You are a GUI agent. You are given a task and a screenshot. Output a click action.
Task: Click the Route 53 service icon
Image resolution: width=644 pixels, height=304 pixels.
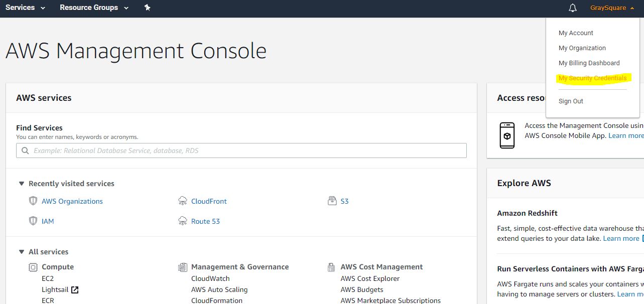(182, 221)
